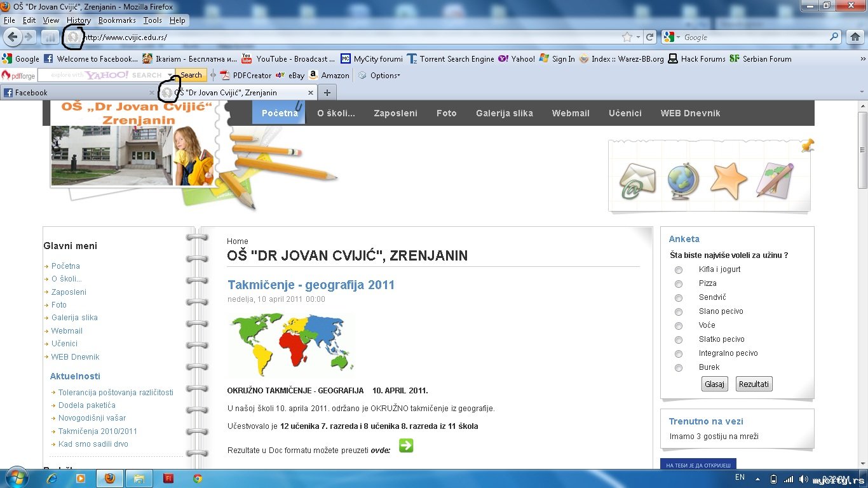Open the Bookmarks menu

117,20
